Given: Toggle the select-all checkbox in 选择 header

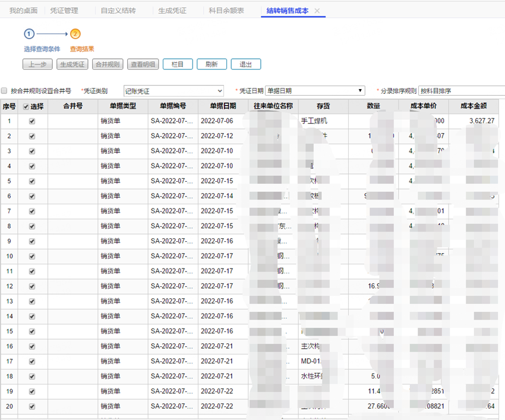Looking at the screenshot, I should [x=25, y=107].
